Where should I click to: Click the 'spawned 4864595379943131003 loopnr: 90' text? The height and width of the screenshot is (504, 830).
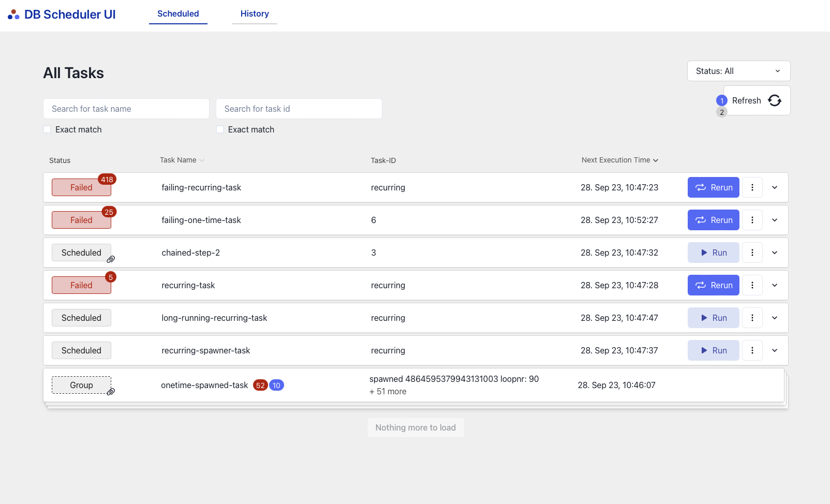pos(454,379)
